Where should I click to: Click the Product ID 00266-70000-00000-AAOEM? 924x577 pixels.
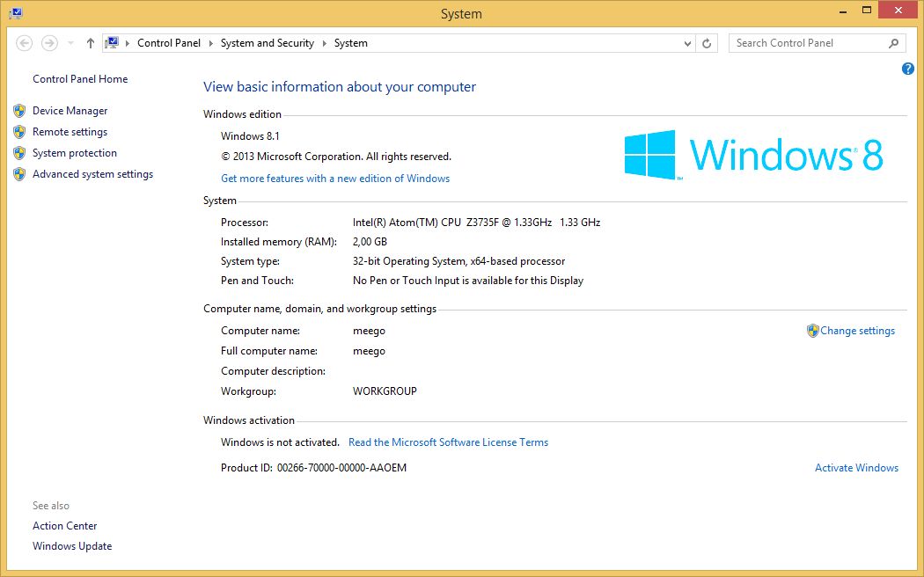click(341, 468)
